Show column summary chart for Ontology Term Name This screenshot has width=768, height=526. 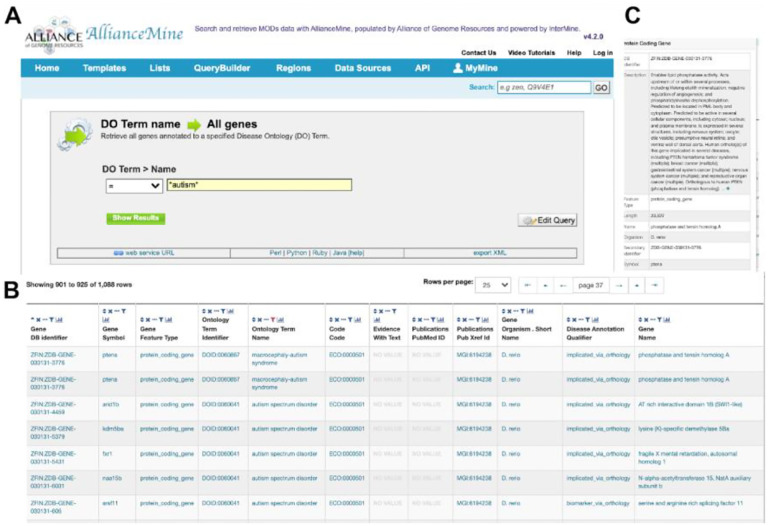281,320
